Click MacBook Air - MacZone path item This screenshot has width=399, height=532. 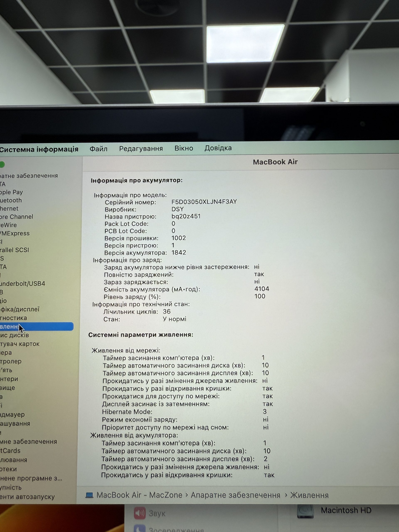(139, 495)
